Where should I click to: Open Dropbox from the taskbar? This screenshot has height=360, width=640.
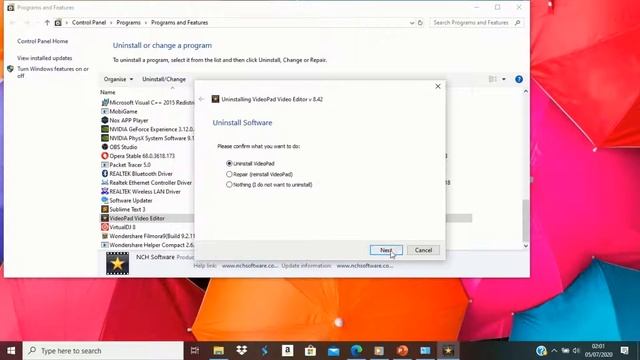(x=242, y=351)
